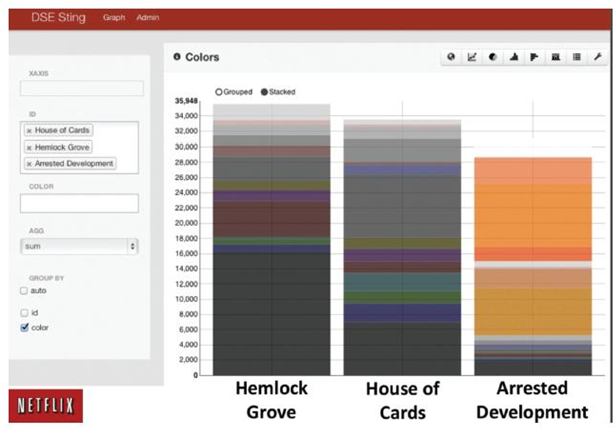Click into the COLOR input field
The height and width of the screenshot is (431, 615).
(79, 203)
